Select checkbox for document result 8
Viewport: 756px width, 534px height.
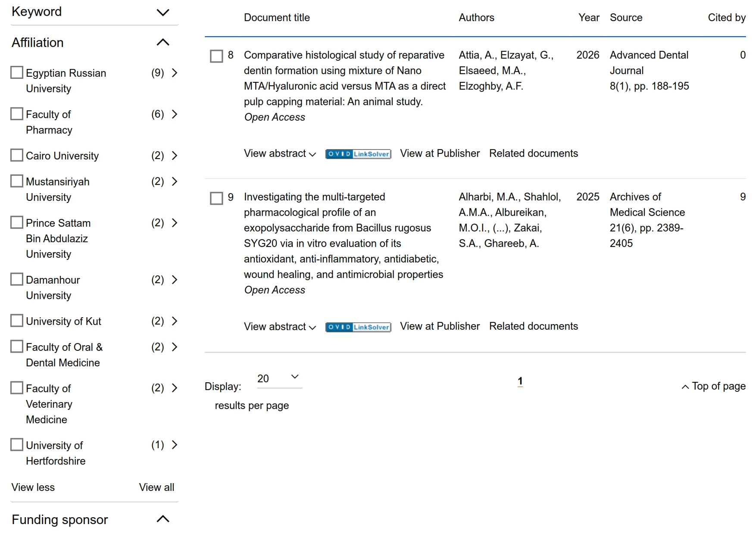tap(216, 56)
